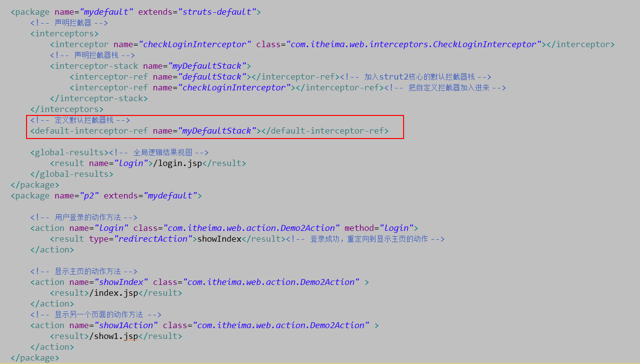640x364 pixels.
Task: Click the comment 声明拦截器栈
Action: tap(92, 55)
